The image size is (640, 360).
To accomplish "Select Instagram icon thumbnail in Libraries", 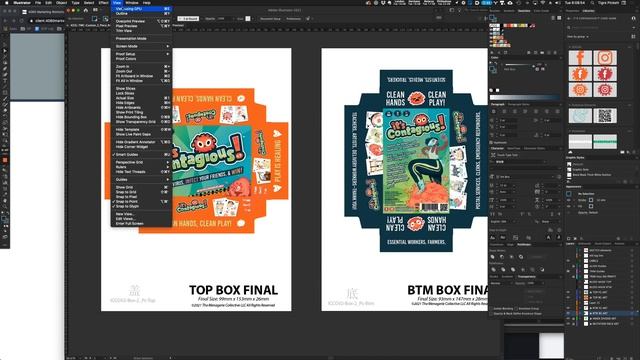I will click(x=605, y=58).
